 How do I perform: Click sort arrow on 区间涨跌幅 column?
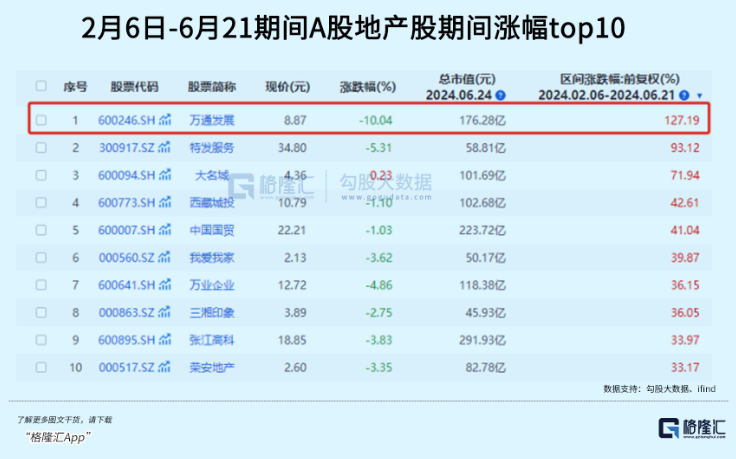click(x=699, y=95)
